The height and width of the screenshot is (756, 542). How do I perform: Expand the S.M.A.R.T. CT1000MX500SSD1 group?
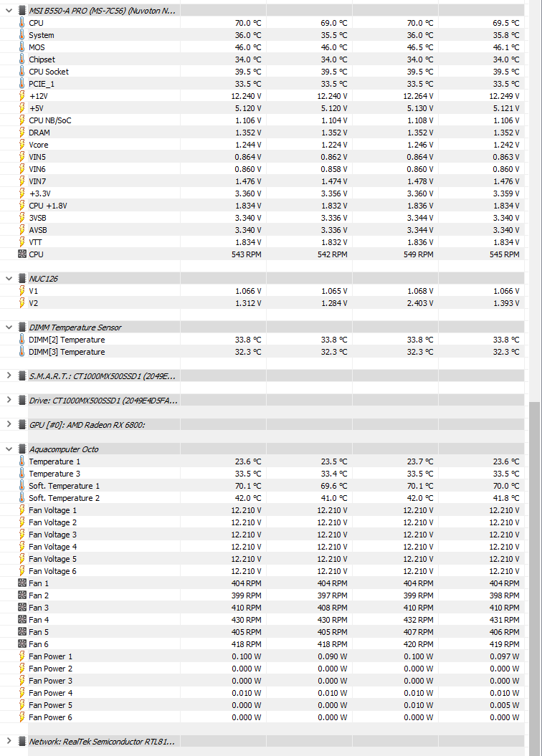[9, 375]
